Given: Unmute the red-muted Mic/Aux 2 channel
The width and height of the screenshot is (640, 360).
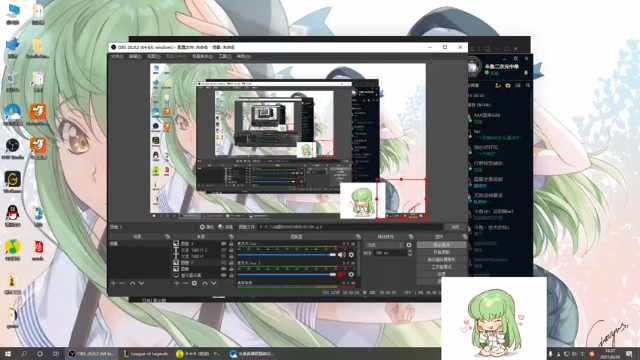Looking at the screenshot, I should point(342,274).
